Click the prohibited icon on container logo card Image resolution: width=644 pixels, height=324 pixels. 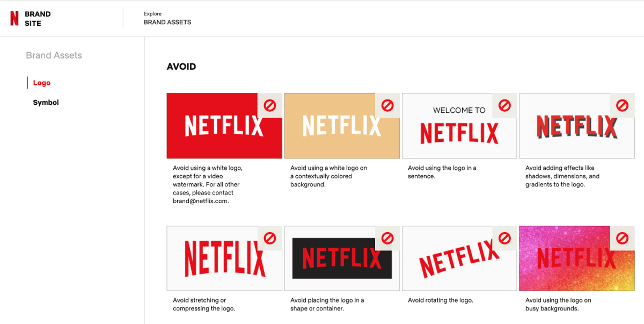387,238
